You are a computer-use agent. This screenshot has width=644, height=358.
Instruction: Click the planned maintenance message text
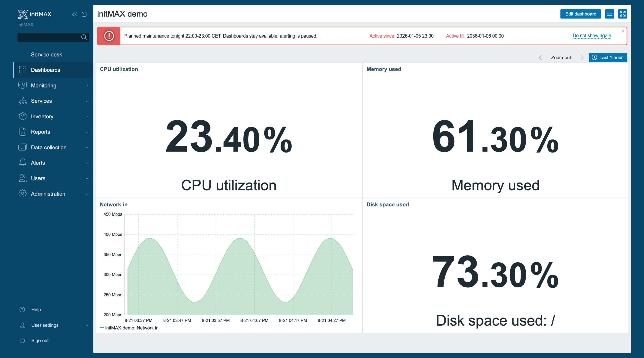click(221, 36)
